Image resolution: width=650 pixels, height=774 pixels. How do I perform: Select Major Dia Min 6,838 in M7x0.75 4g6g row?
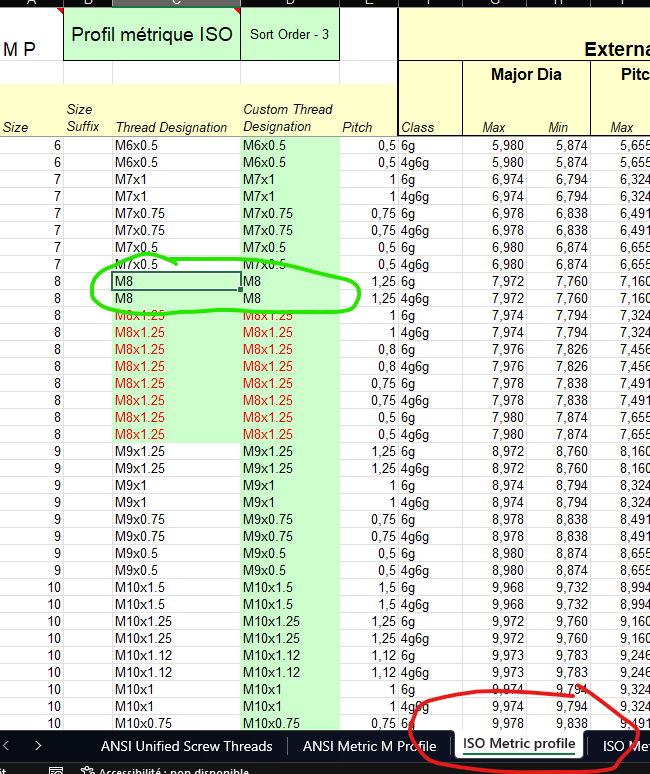pyautogui.click(x=558, y=231)
